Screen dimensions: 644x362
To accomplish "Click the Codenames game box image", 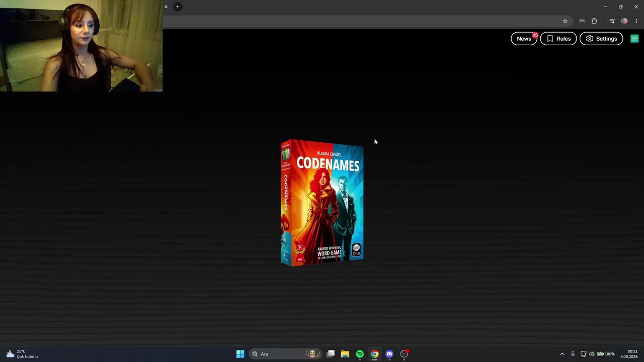I will 322,203.
